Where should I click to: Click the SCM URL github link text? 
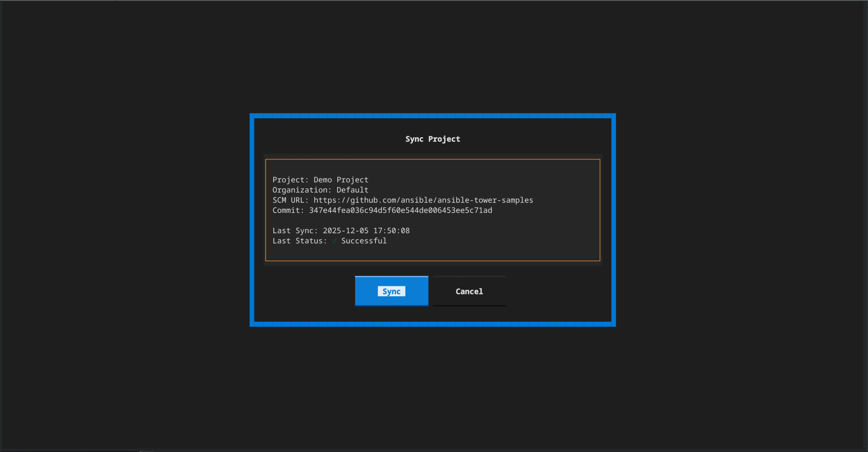(x=423, y=200)
